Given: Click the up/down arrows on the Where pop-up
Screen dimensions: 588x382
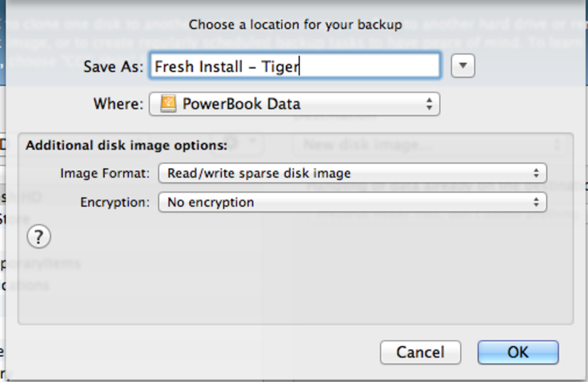Looking at the screenshot, I should [429, 104].
